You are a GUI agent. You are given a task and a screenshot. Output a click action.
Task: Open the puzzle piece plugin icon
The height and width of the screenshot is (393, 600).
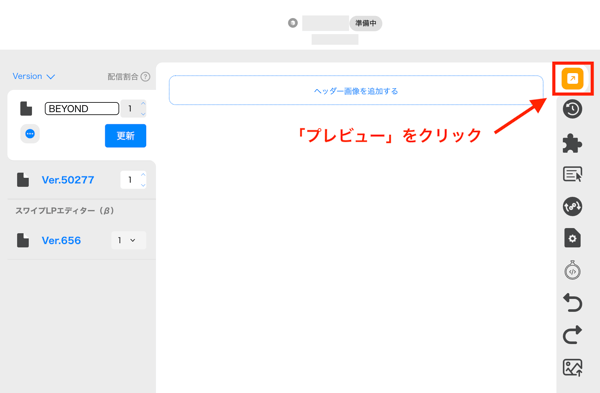point(572,143)
